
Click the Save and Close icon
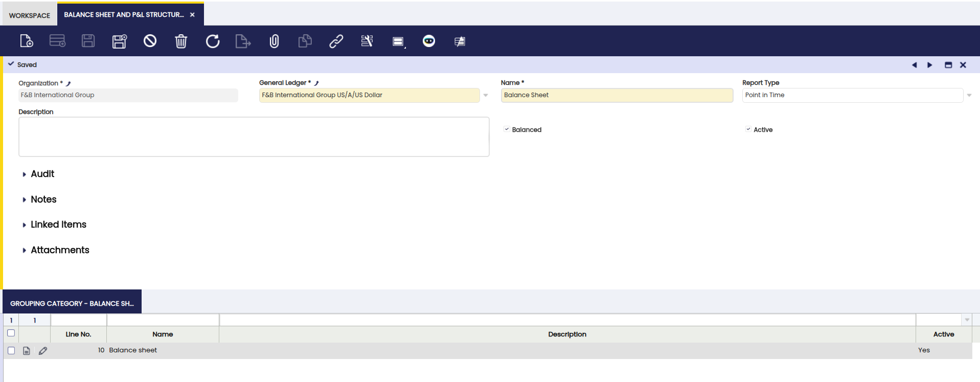[x=119, y=41]
